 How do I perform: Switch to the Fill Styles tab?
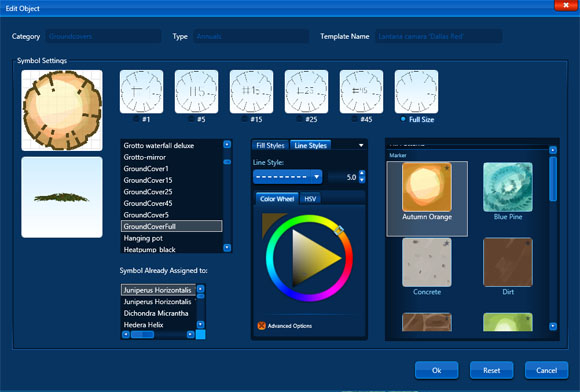click(270, 145)
